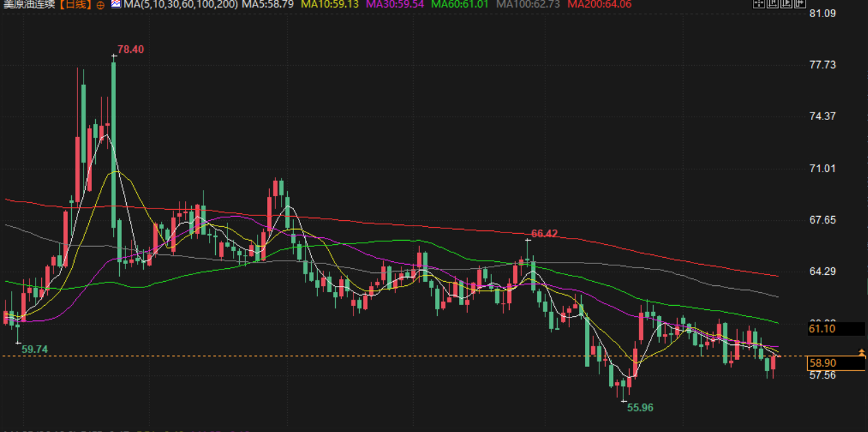868x432 pixels.
Task: Click the 67.65 price axis label
Action: point(823,220)
